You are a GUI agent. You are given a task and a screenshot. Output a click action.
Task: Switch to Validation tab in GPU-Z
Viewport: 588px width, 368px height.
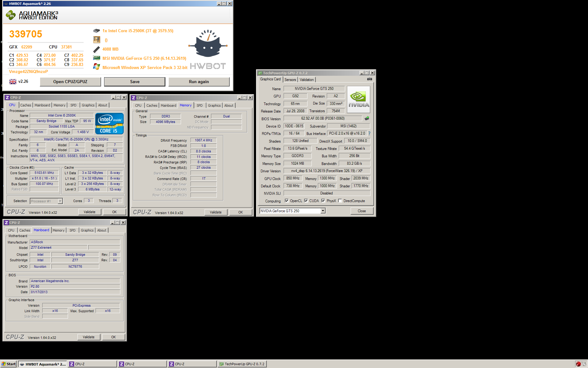[x=307, y=80]
